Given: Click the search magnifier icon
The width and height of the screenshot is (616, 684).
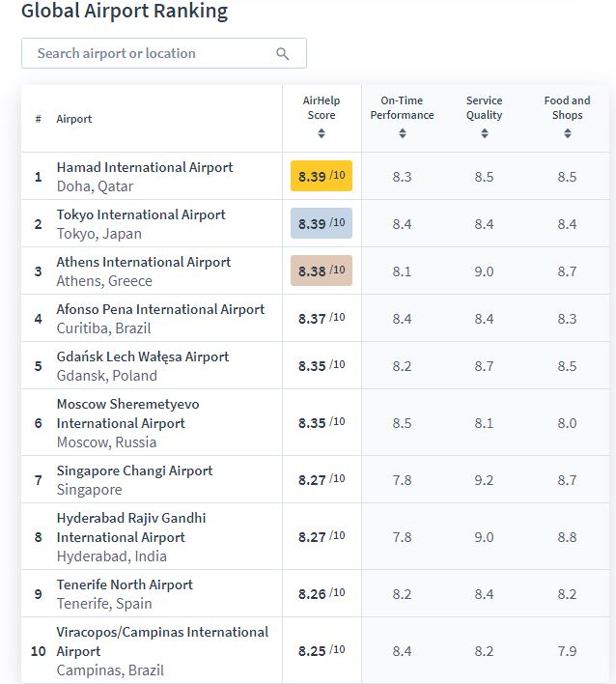Looking at the screenshot, I should click(x=283, y=54).
